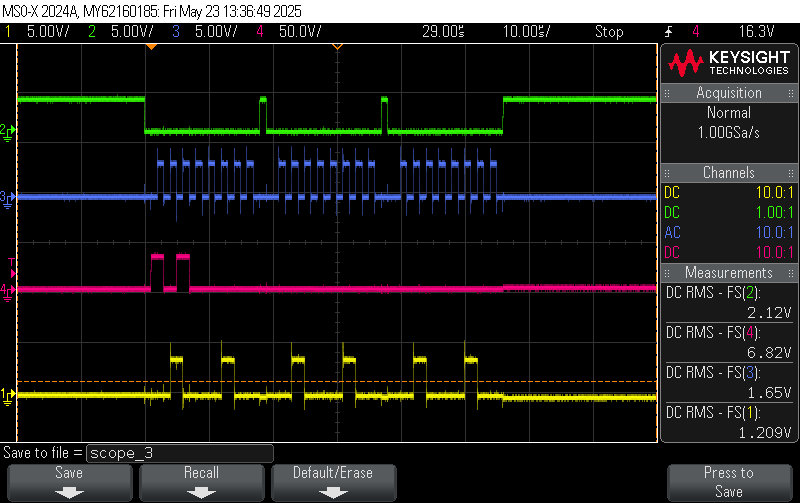Click the Save to file label
The width and height of the screenshot is (800, 503).
pyautogui.click(x=42, y=453)
